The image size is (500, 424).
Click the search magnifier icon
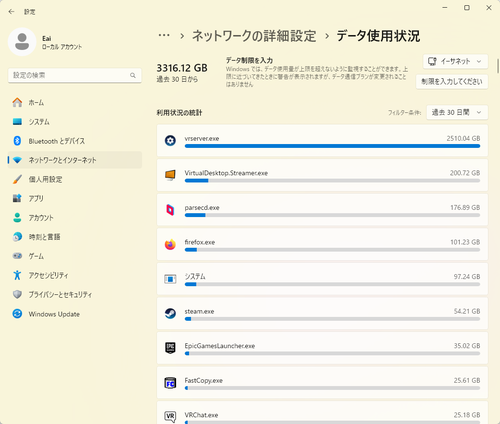(x=133, y=75)
